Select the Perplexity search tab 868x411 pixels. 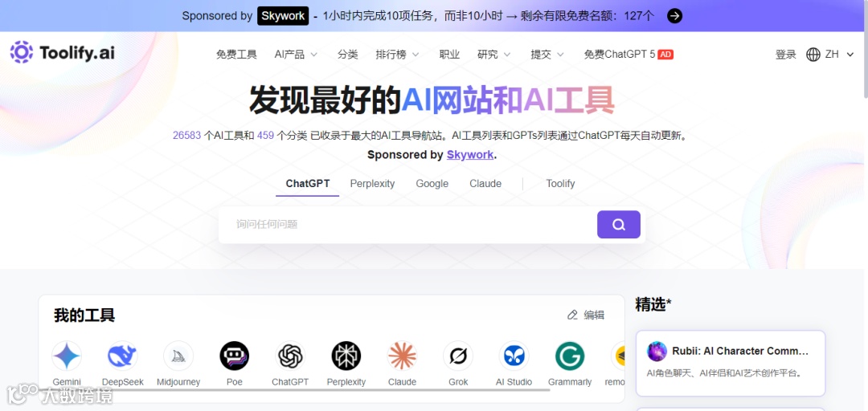(372, 184)
